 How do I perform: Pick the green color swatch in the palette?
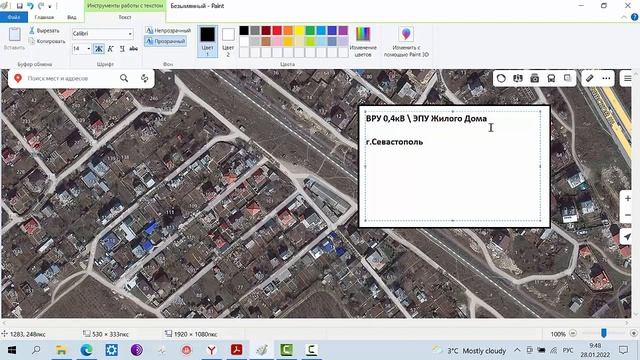(x=310, y=30)
